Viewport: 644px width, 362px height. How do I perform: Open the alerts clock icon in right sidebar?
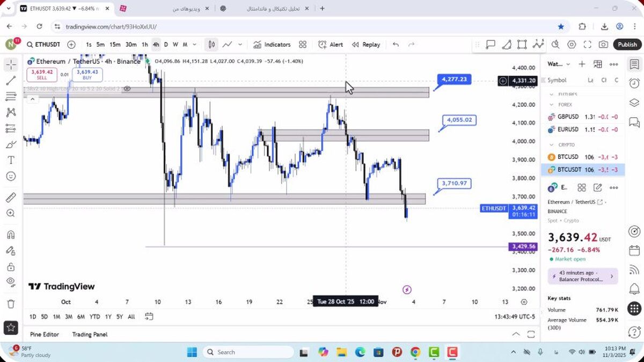634,83
